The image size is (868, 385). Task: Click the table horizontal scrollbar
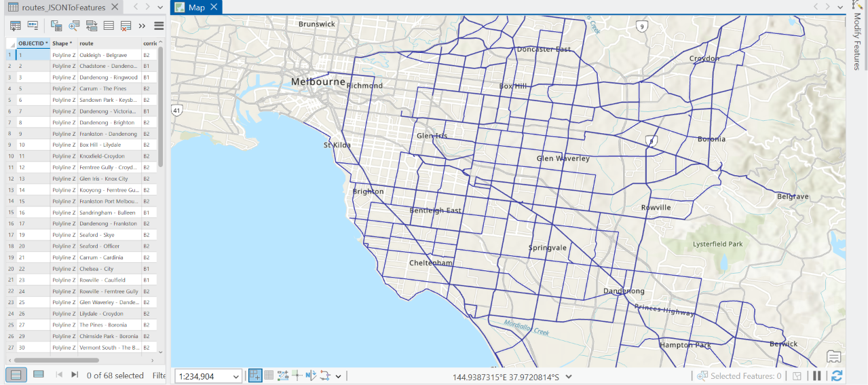pos(58,360)
